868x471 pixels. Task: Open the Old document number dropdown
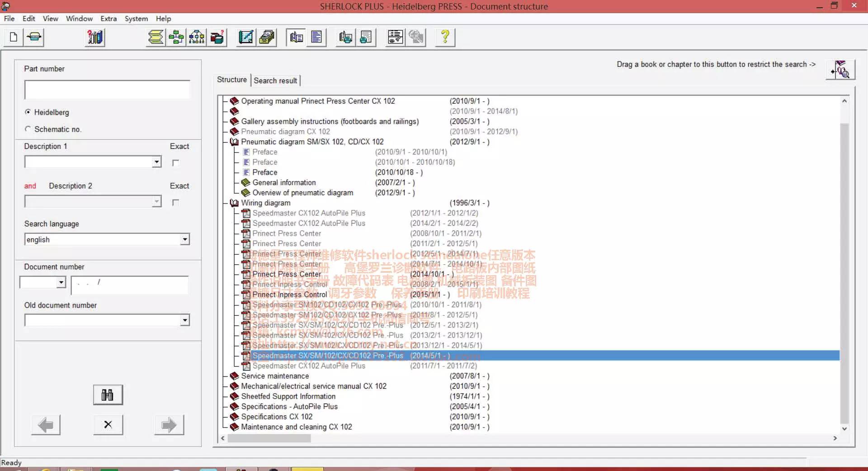pyautogui.click(x=184, y=320)
